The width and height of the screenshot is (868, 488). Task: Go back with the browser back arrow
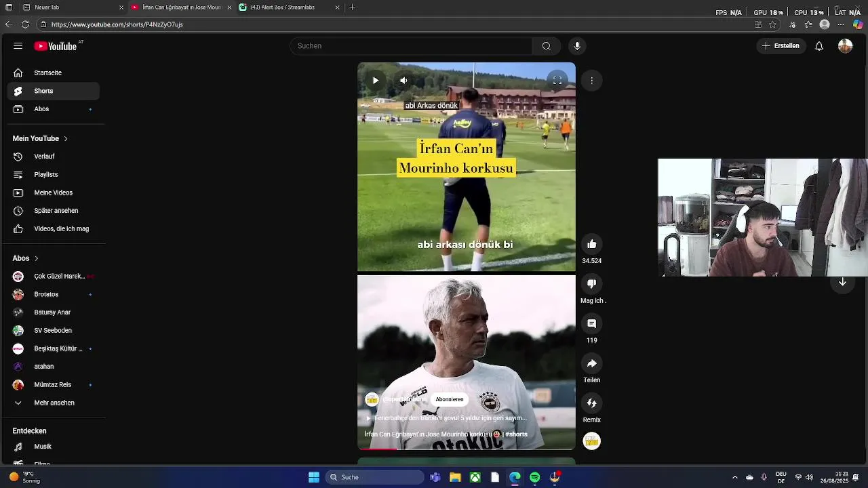(x=9, y=24)
